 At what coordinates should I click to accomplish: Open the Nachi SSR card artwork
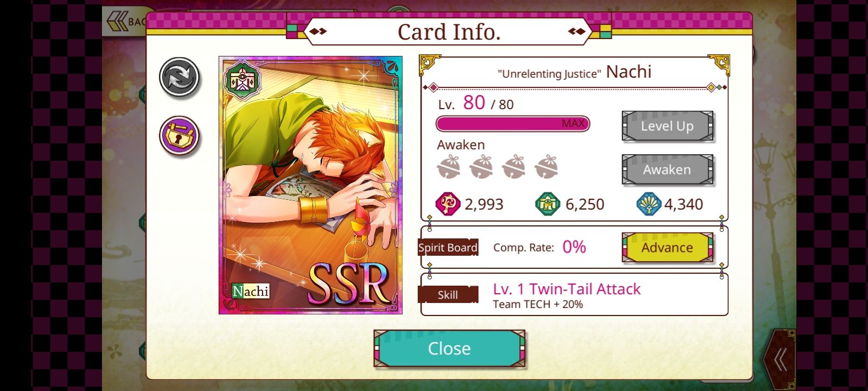click(310, 185)
